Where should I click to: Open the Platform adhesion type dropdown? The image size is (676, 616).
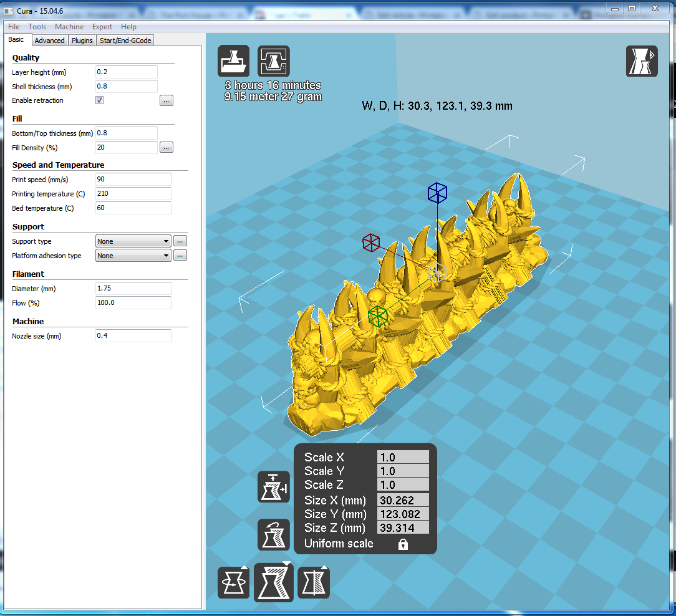(133, 256)
